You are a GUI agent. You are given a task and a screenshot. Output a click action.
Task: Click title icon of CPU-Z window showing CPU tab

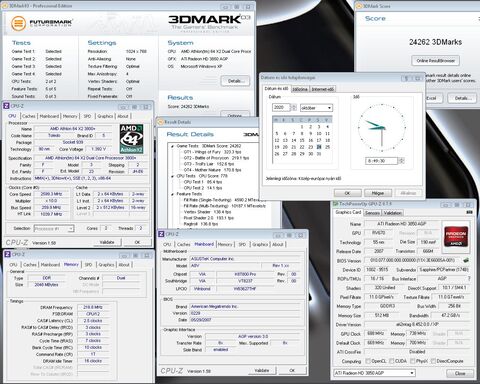pos(6,106)
